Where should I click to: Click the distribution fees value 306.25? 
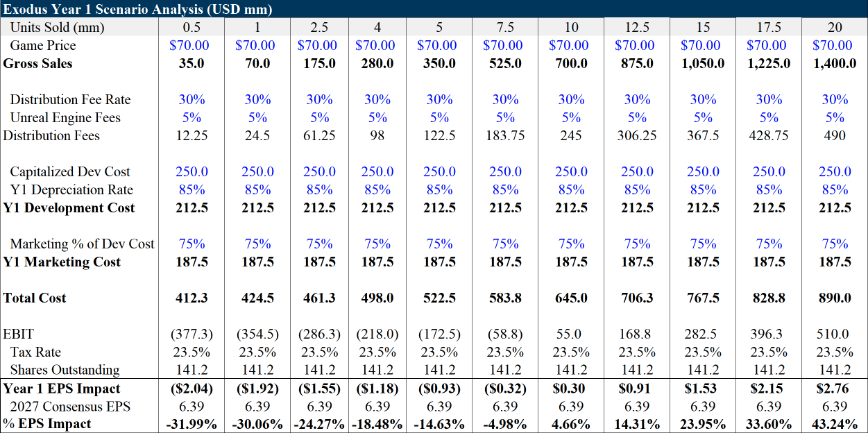[637, 135]
